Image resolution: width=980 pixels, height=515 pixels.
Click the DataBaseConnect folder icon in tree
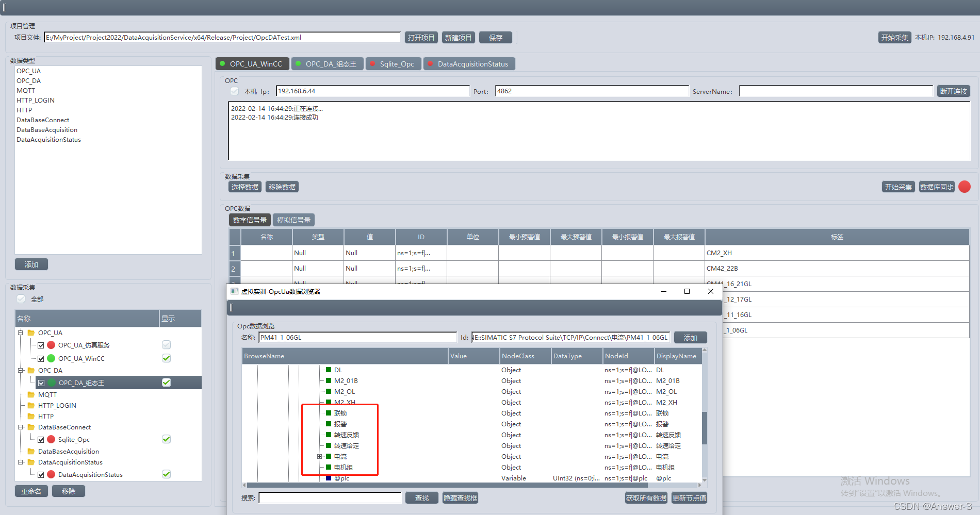pos(31,427)
